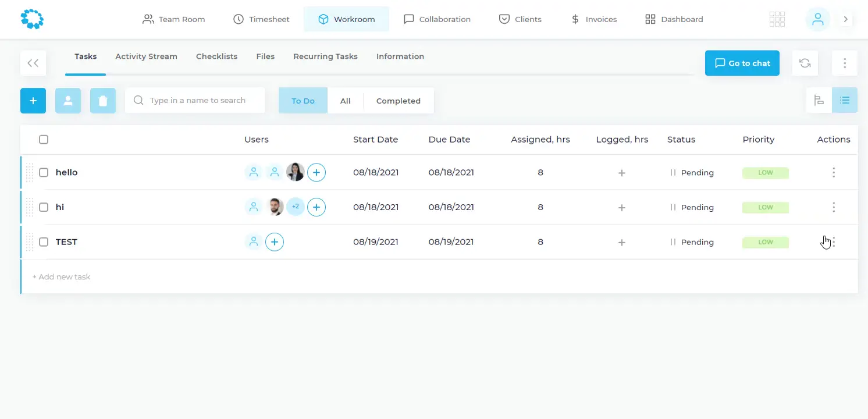Open the Activity Stream tab

(x=146, y=56)
